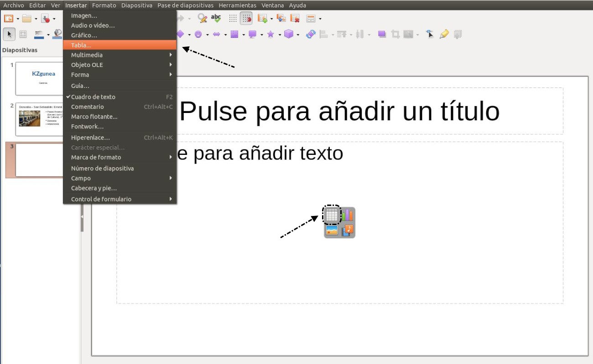Run the abc spelling check
This screenshot has width=593, height=364.
tap(216, 18)
